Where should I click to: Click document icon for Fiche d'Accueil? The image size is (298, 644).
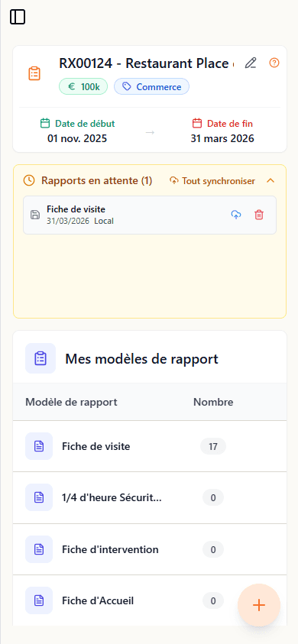point(39,600)
